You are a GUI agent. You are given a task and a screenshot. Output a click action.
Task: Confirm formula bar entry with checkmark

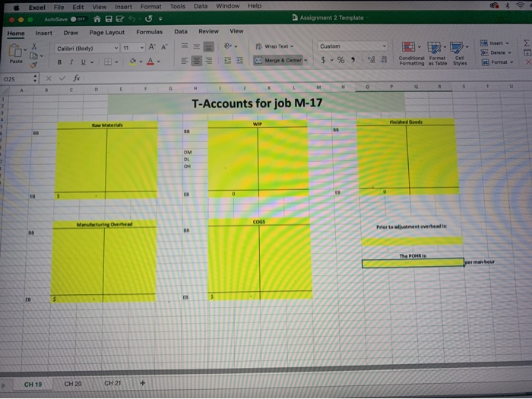[62, 78]
